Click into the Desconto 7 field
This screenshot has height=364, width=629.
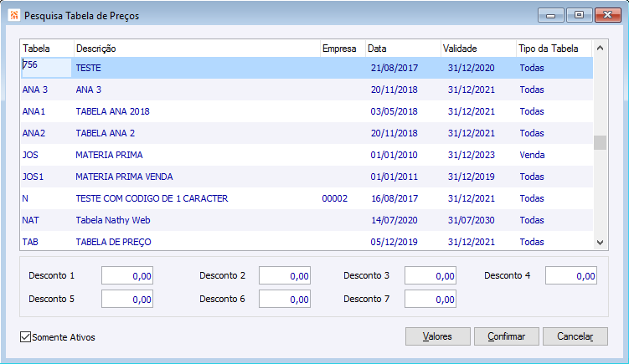pos(431,300)
